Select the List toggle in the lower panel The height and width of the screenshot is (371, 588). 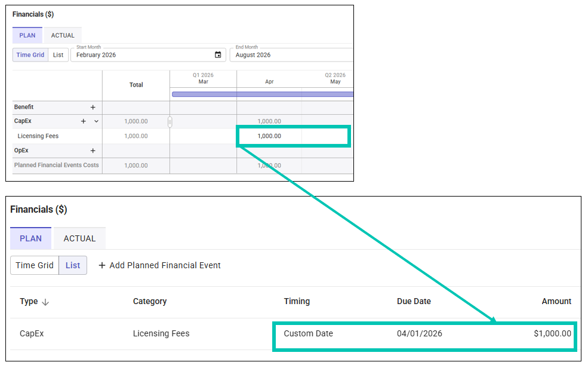point(73,265)
